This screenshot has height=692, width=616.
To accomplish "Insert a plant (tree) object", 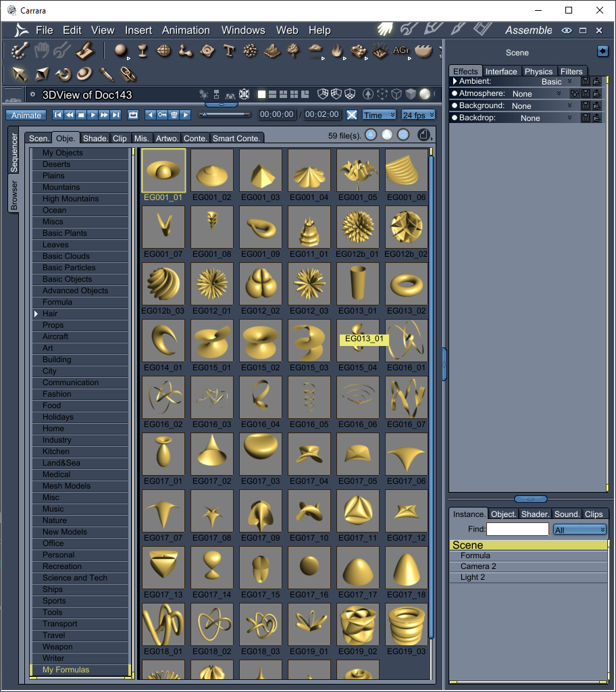I will 293,51.
